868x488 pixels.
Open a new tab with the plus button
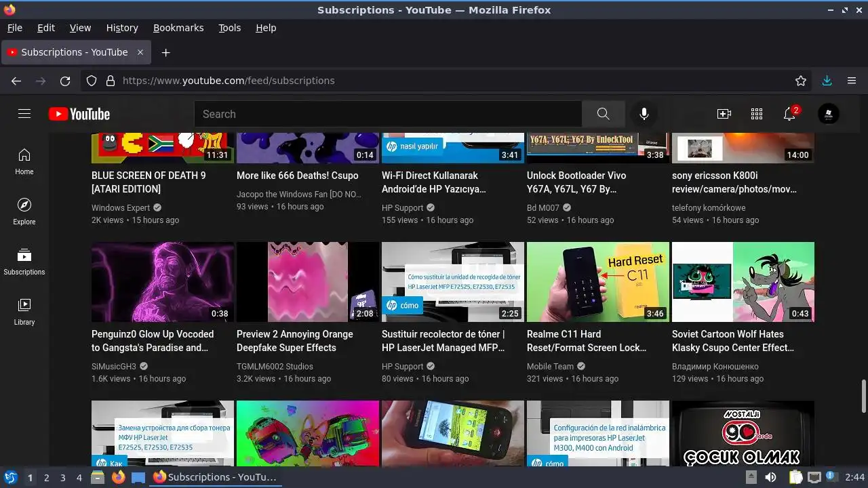tap(165, 52)
